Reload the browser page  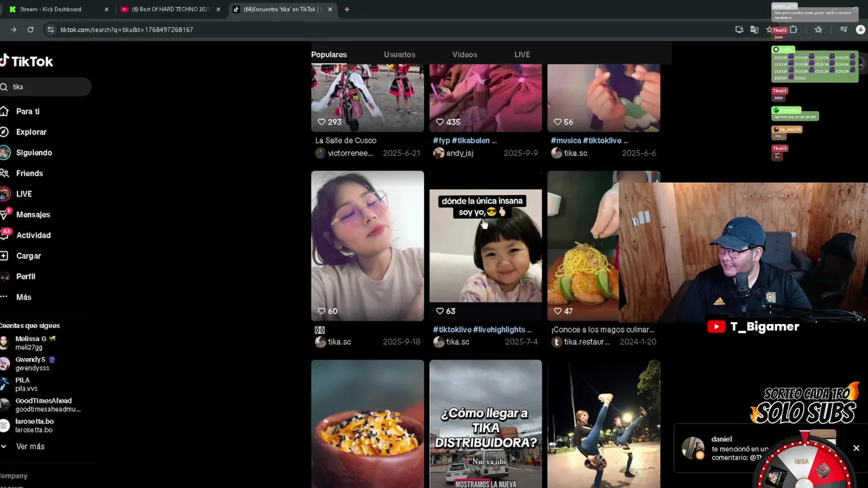pyautogui.click(x=31, y=30)
